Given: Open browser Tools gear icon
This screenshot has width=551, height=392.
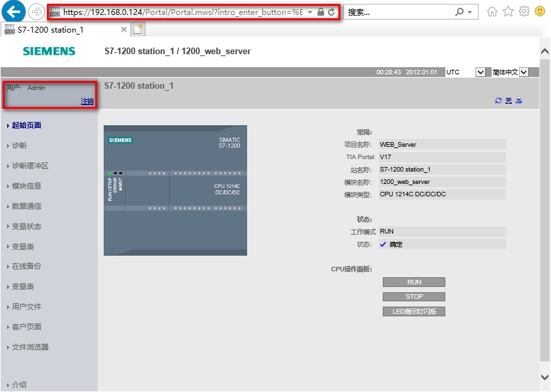Looking at the screenshot, I should coord(524,12).
